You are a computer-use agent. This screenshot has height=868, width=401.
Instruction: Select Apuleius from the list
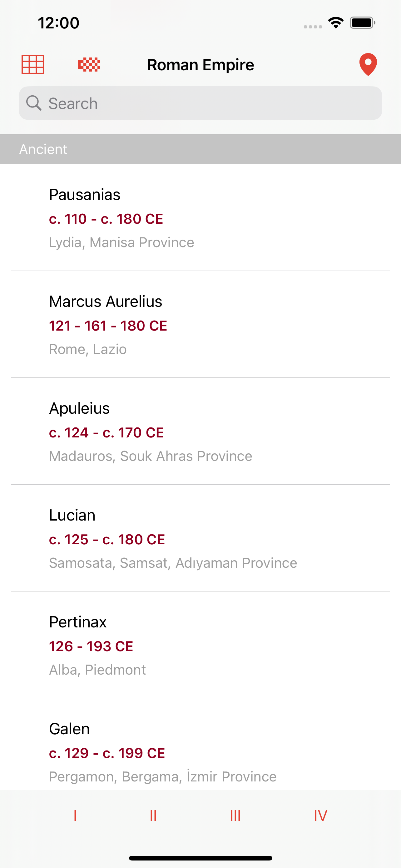(x=200, y=431)
